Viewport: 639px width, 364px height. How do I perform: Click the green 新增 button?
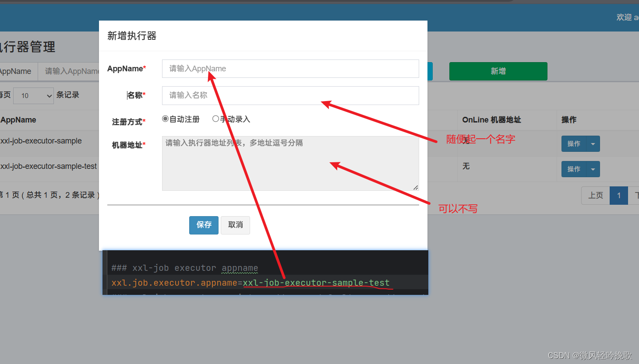coord(498,71)
